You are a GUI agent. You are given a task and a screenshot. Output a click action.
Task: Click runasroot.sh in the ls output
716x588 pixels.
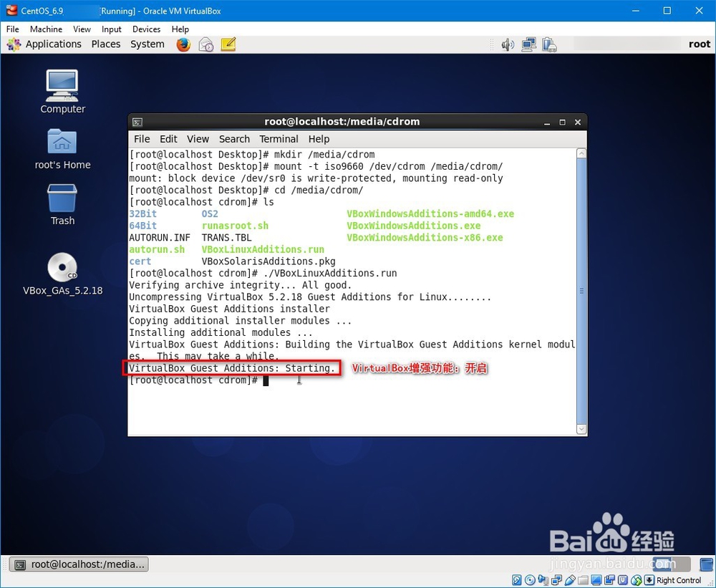coord(235,226)
